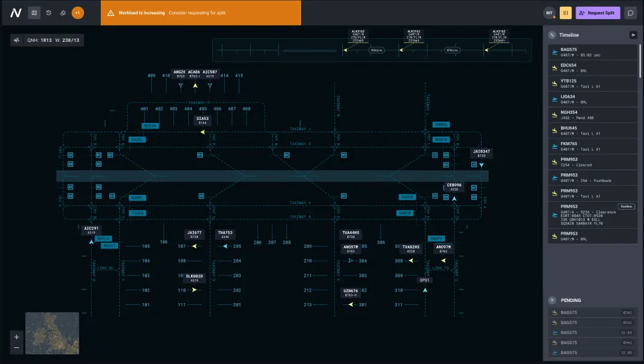Expand the PENDING section arrow
644x364 pixels.
(x=552, y=301)
